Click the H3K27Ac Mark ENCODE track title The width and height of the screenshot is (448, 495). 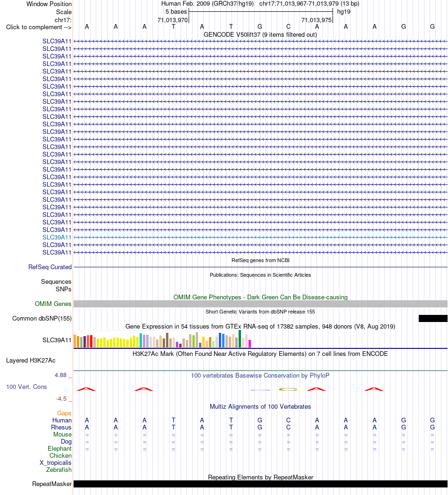pos(260,354)
